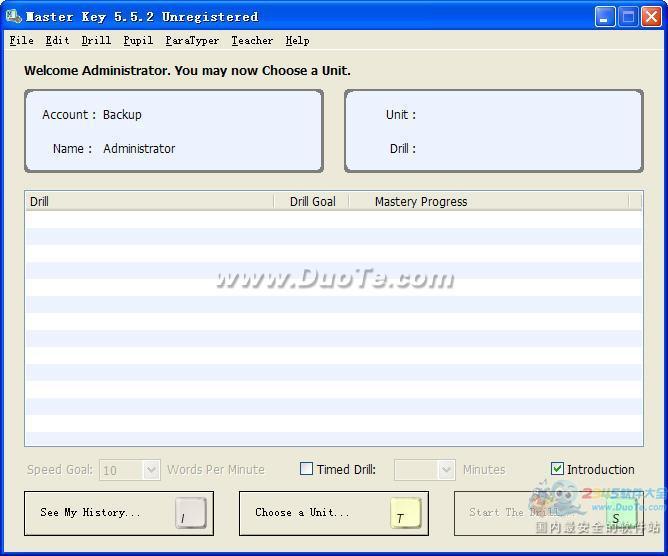Open the File menu

pyautogui.click(x=21, y=41)
